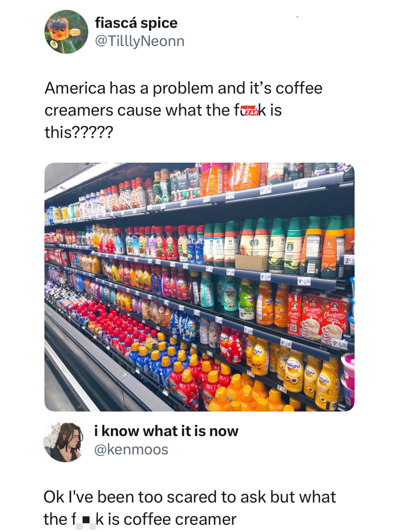Click the pink yogurt cups at photo edge
Screen dimensions: 399x532
[349, 379]
